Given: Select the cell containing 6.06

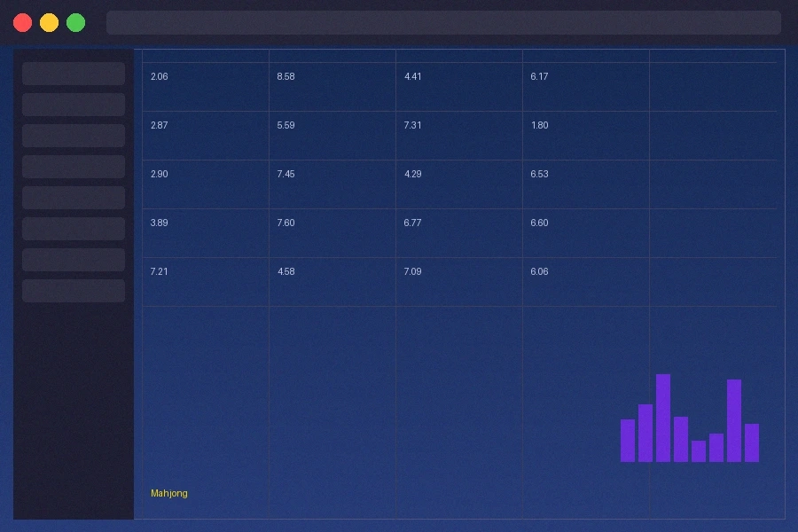Looking at the screenshot, I should tap(539, 272).
